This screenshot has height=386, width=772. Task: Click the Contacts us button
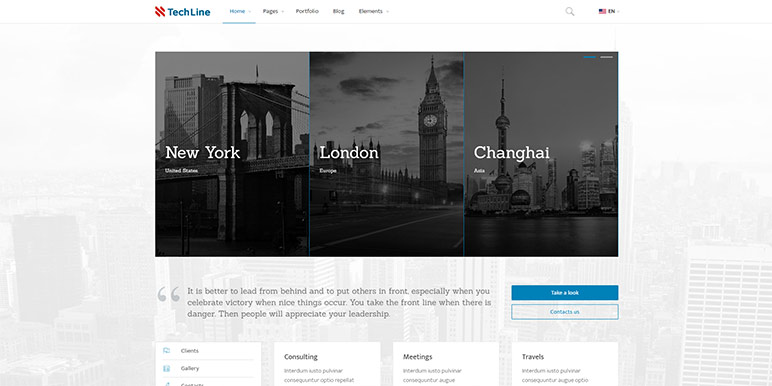(x=565, y=312)
